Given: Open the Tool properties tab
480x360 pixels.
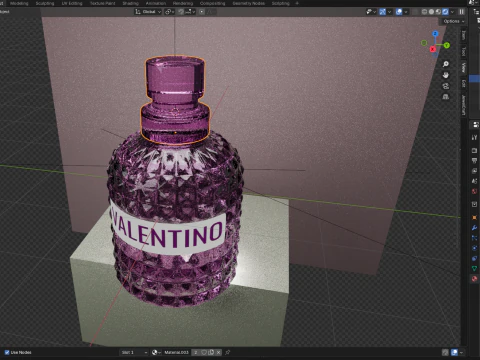Looking at the screenshot, I should click(x=474, y=138).
